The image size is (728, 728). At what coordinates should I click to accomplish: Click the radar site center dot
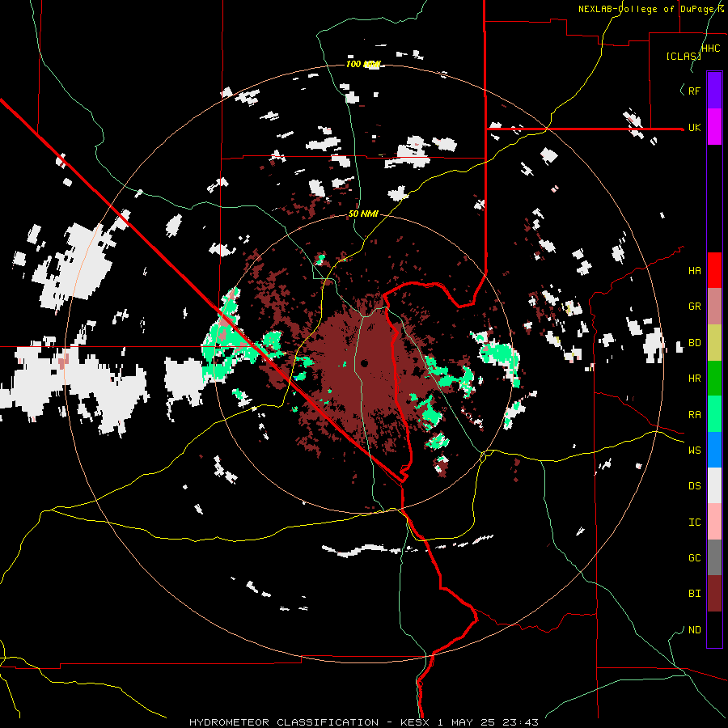pyautogui.click(x=365, y=363)
